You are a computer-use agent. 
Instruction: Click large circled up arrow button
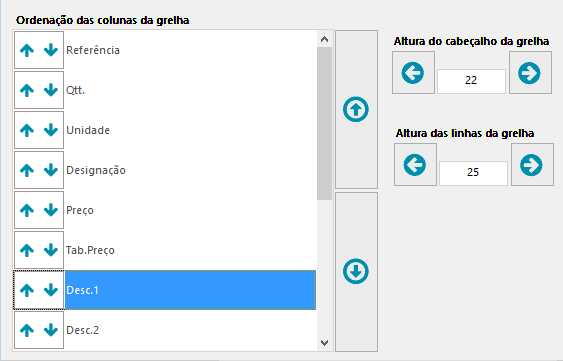point(356,109)
